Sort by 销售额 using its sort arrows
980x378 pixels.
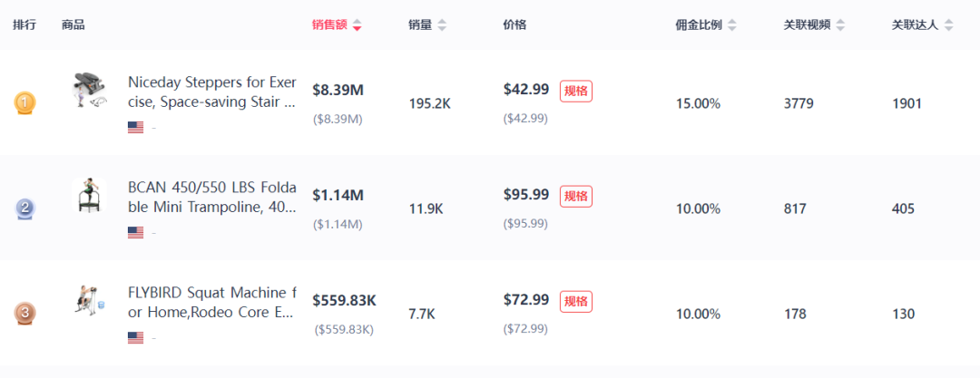[x=357, y=25]
